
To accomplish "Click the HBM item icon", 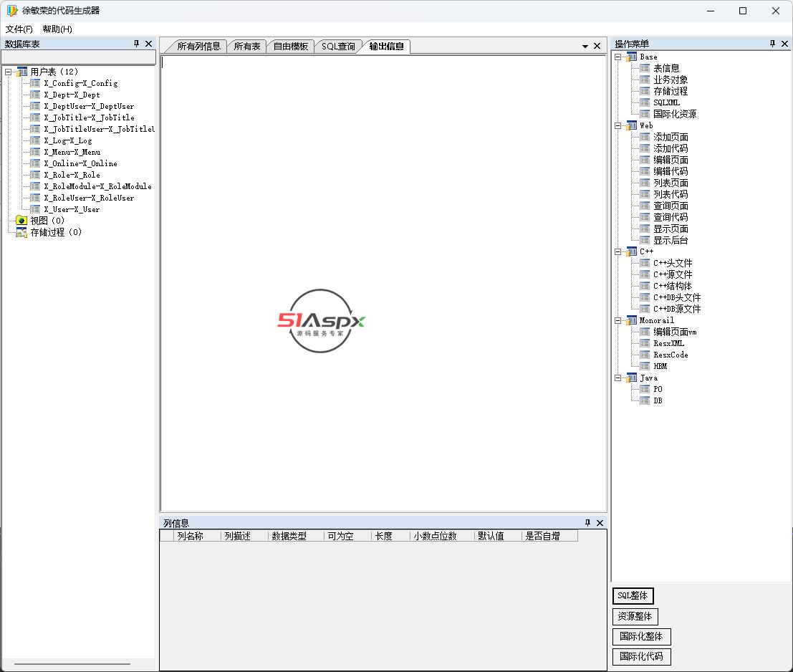I will [x=645, y=366].
